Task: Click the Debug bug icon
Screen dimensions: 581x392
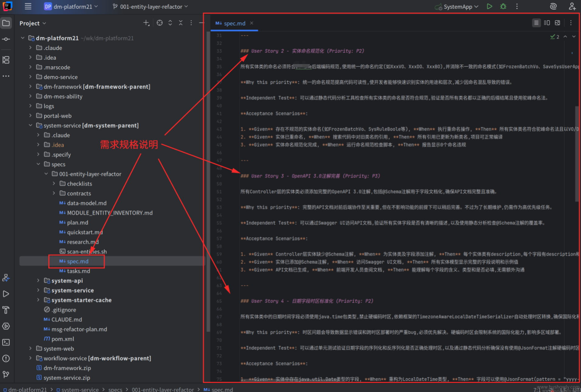Action: click(x=503, y=6)
